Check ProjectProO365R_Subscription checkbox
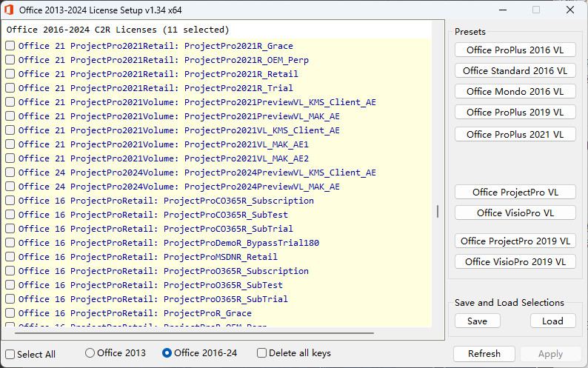 (x=10, y=271)
